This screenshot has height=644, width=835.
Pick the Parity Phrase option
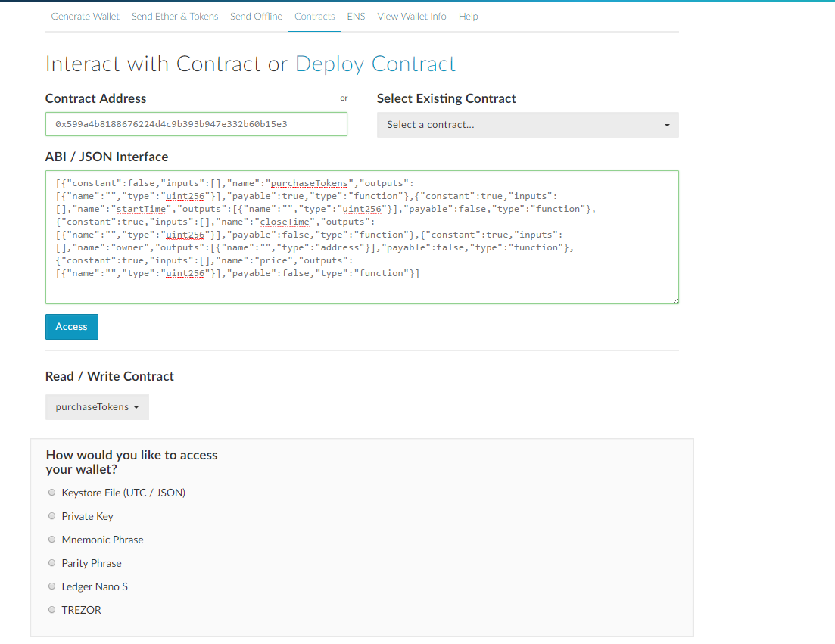point(52,563)
